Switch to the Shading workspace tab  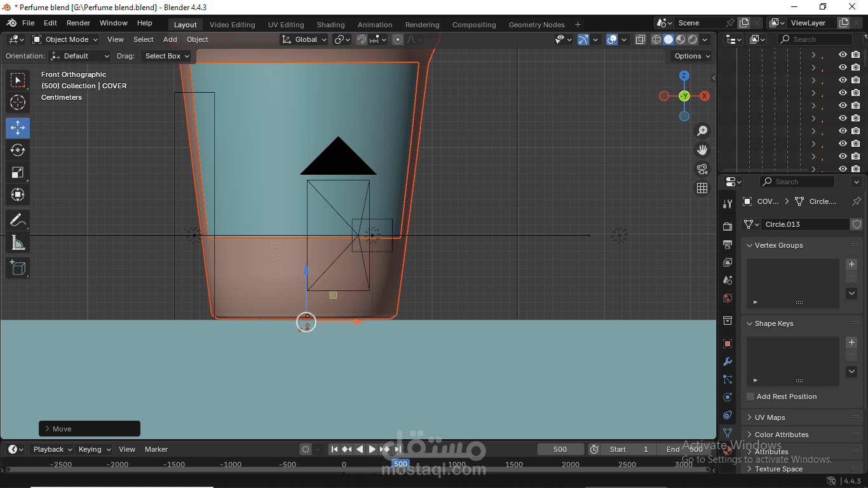coord(330,25)
